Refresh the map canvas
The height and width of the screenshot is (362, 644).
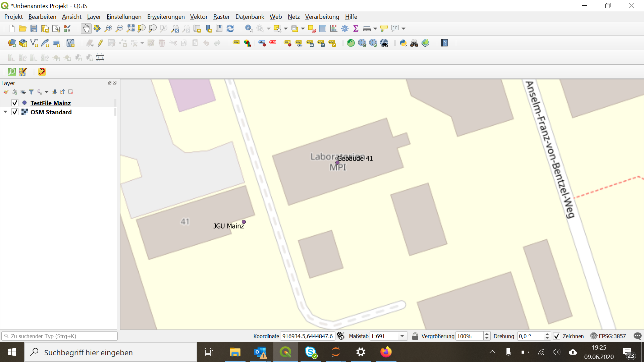pos(230,28)
